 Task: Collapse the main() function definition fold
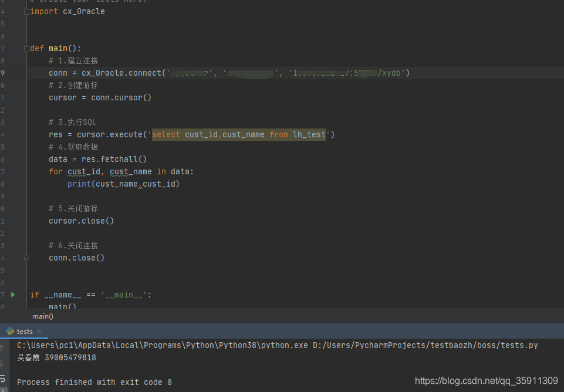26,48
